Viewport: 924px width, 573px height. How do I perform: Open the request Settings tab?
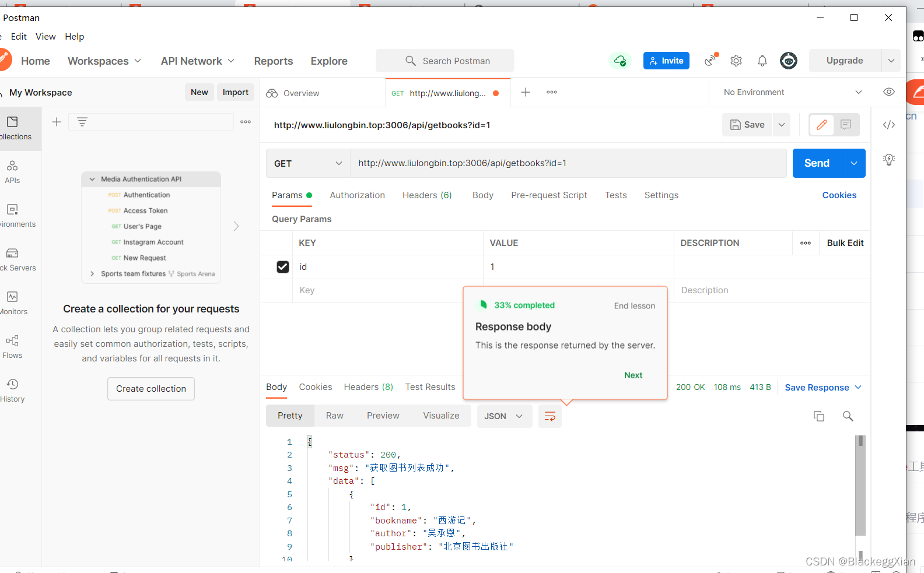(x=661, y=195)
